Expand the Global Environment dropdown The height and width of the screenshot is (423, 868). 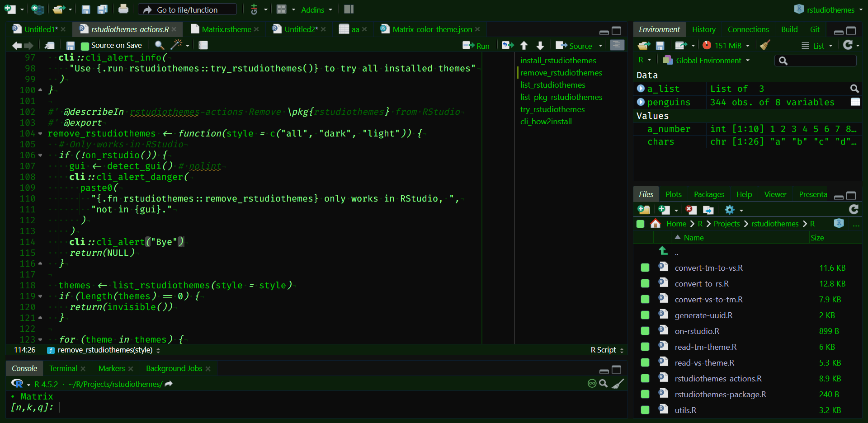[x=708, y=61]
